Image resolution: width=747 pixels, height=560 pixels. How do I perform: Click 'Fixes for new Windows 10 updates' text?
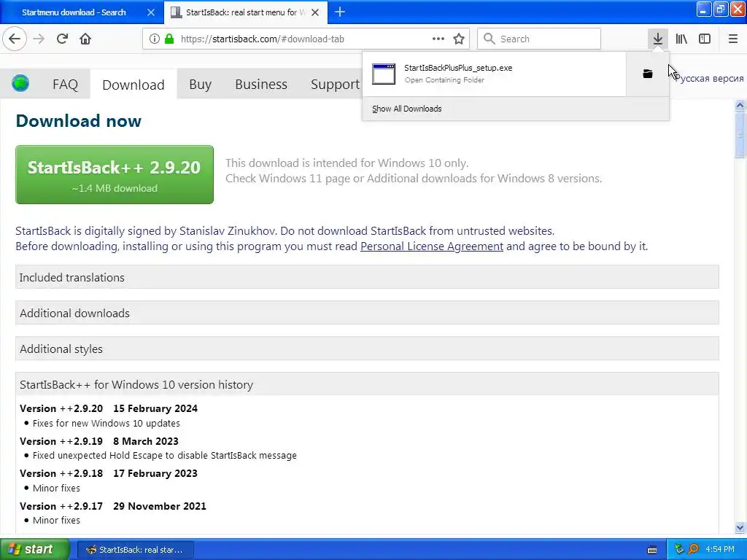(107, 424)
